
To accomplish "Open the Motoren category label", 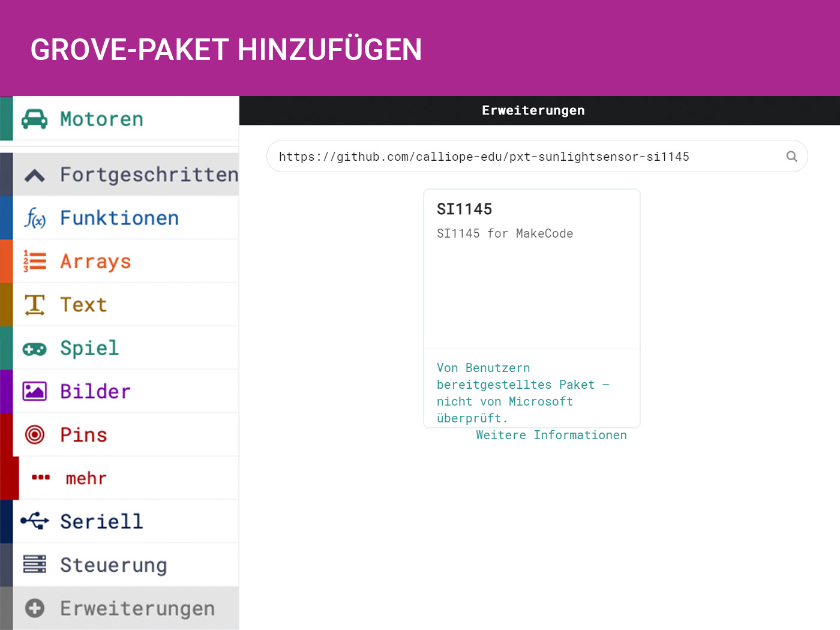I will point(101,119).
